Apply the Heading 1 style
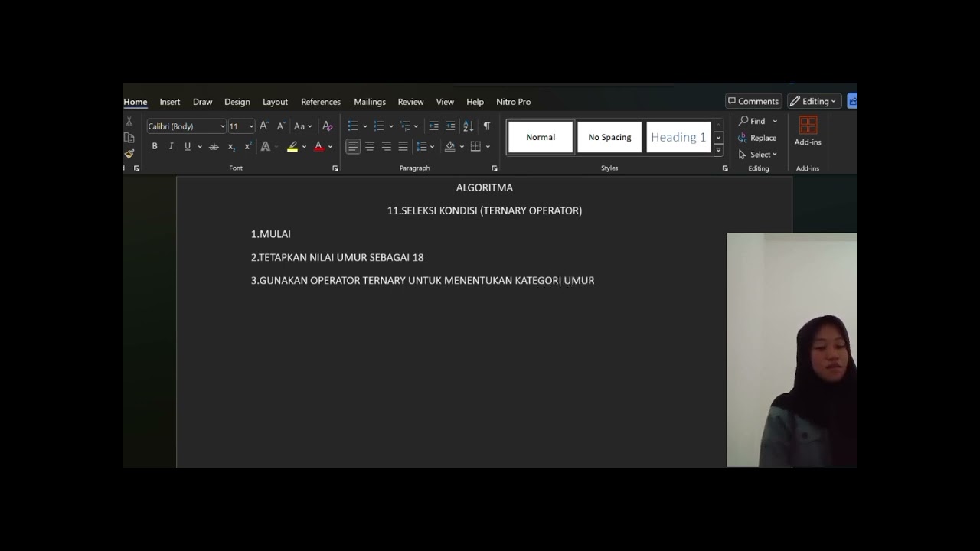980x551 pixels. pyautogui.click(x=678, y=137)
